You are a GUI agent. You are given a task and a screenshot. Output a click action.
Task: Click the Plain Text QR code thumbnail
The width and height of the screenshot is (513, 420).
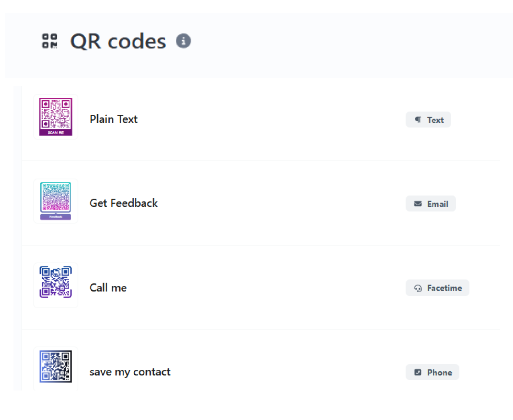[55, 117]
